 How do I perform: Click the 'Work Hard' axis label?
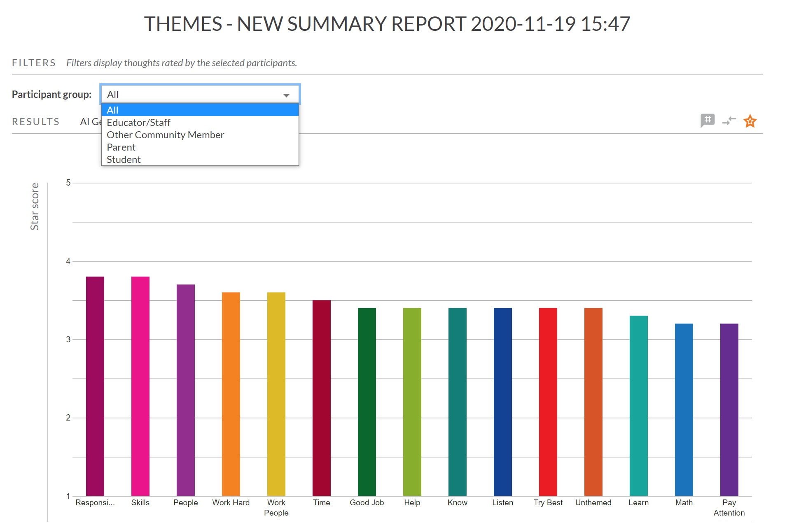231,502
